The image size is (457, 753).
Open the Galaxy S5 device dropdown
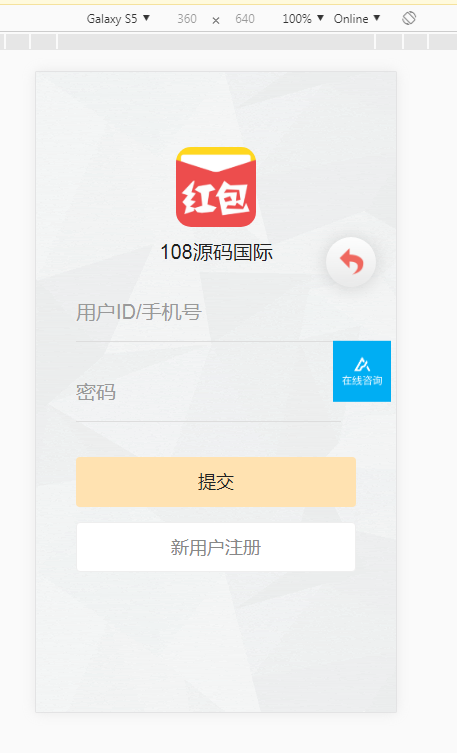coord(118,19)
